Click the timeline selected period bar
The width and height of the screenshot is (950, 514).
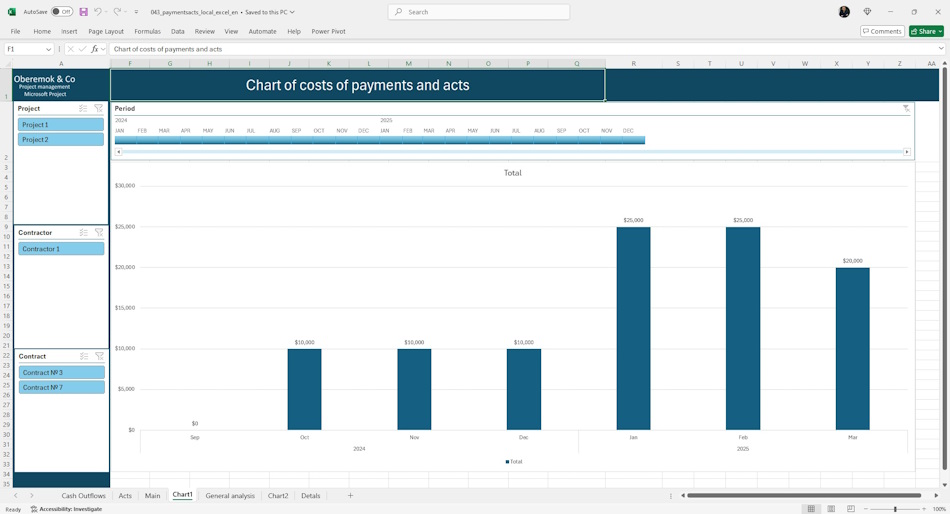tap(380, 140)
